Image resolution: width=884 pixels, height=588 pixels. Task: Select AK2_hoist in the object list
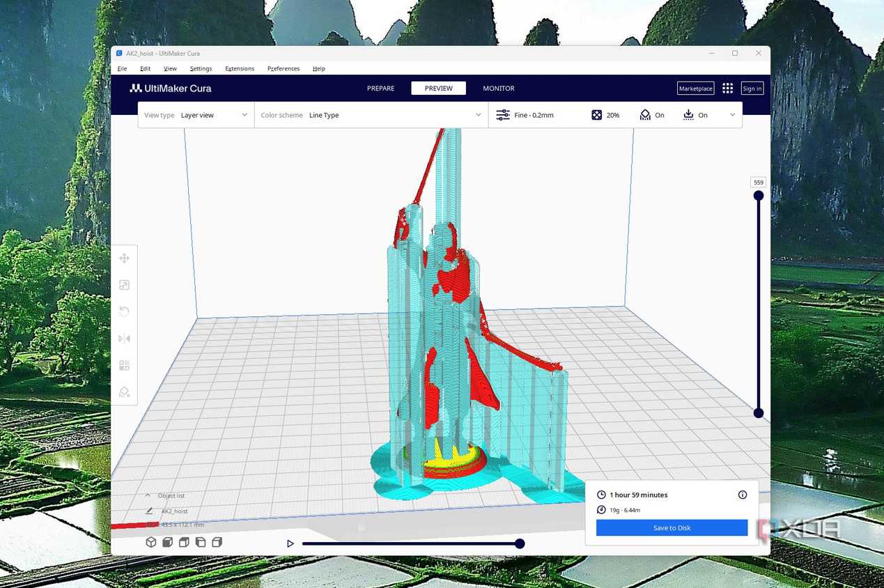pyautogui.click(x=175, y=511)
